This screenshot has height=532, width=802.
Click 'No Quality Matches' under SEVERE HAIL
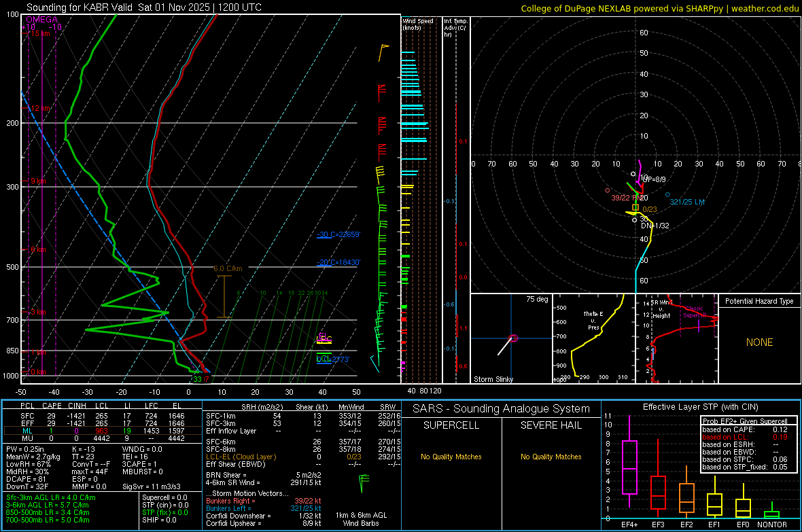[551, 457]
